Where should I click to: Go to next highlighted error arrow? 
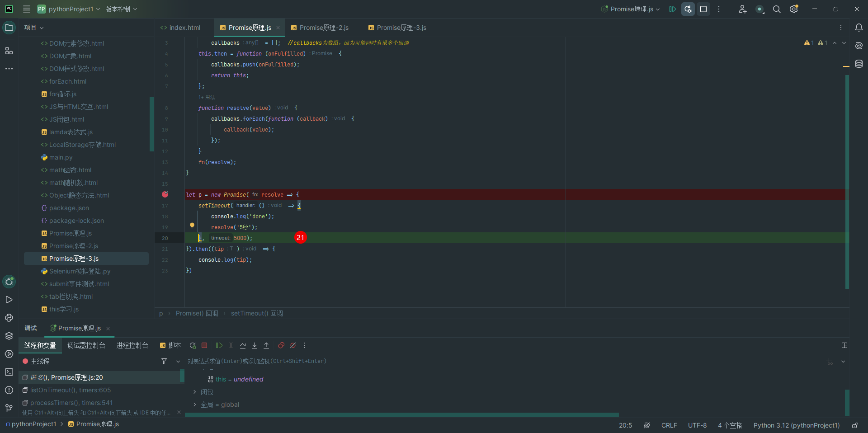point(844,43)
